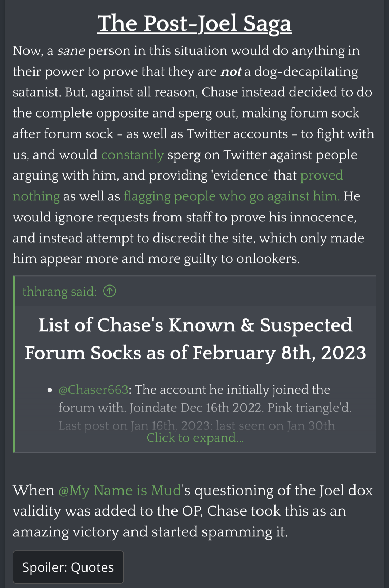Open the @Chaser663 user mention
The image size is (389, 588).
[93, 390]
